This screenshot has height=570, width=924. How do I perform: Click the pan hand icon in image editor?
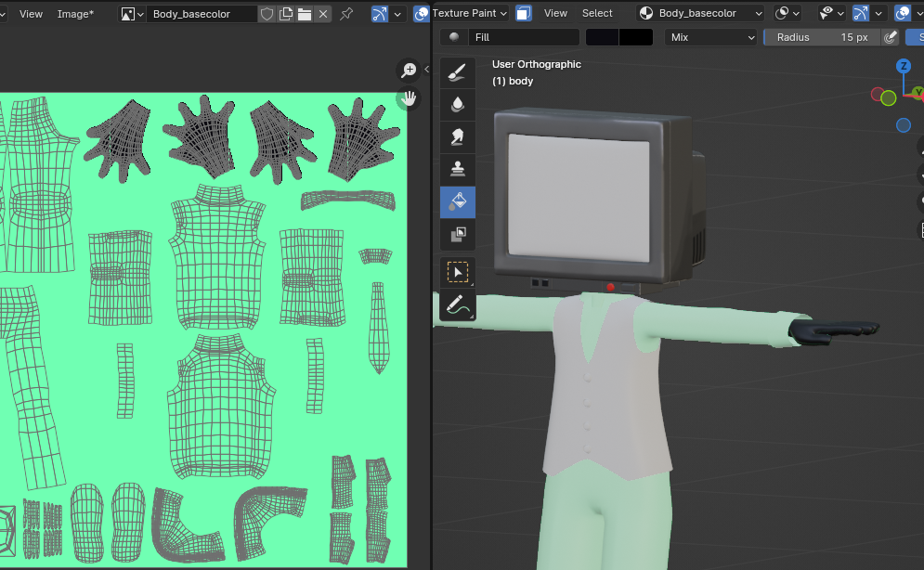(409, 98)
